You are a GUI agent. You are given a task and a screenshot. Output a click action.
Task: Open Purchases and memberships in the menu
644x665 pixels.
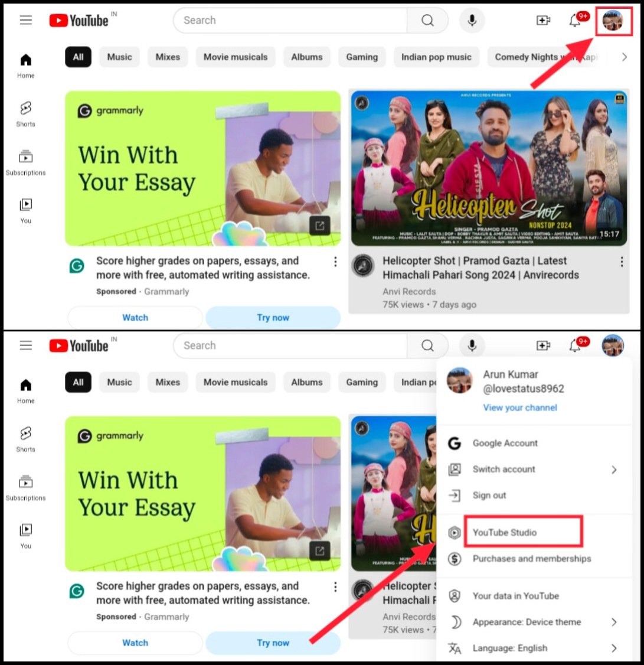(x=532, y=559)
